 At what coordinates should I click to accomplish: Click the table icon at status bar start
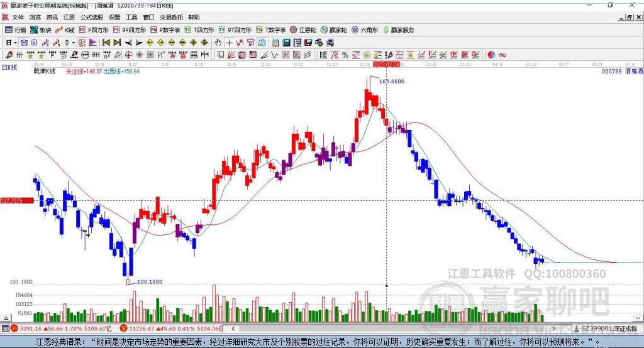5,329
